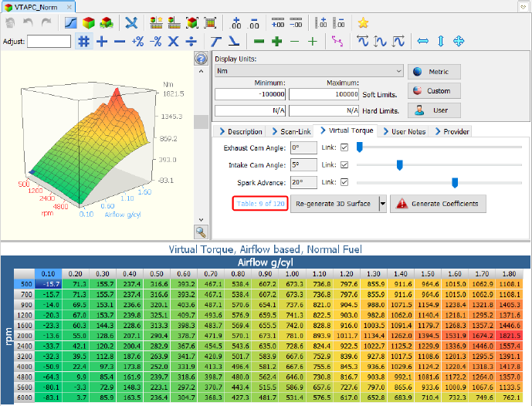Click the multiply (X) adjust icon
The height and width of the screenshot is (406, 532).
click(174, 41)
